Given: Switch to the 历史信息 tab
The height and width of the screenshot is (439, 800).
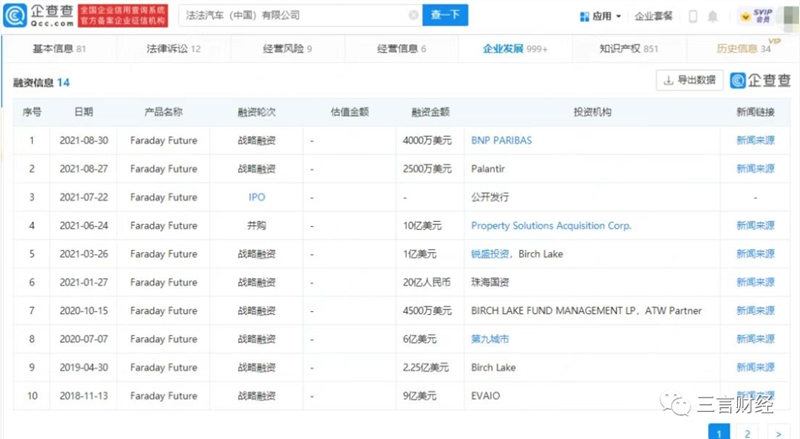Looking at the screenshot, I should pos(743,48).
